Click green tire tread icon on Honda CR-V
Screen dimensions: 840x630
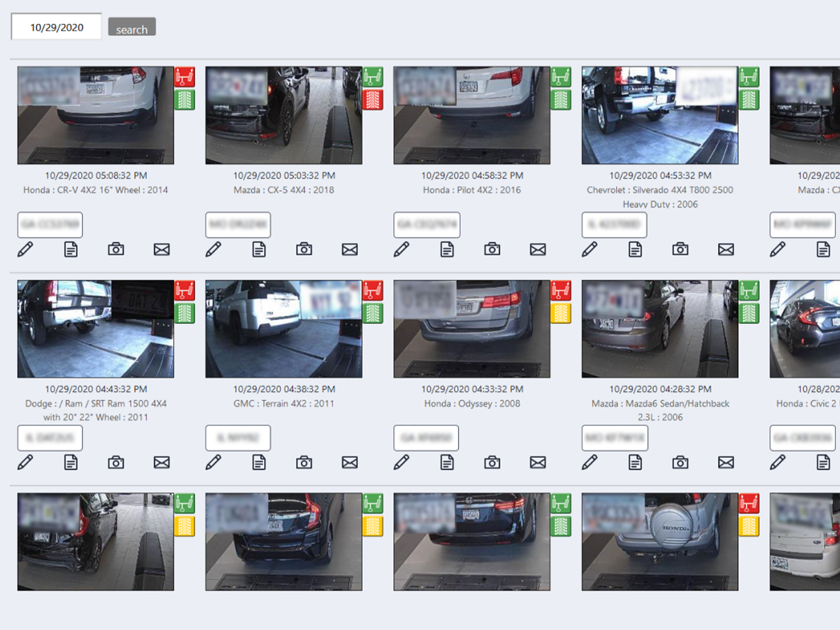click(185, 100)
